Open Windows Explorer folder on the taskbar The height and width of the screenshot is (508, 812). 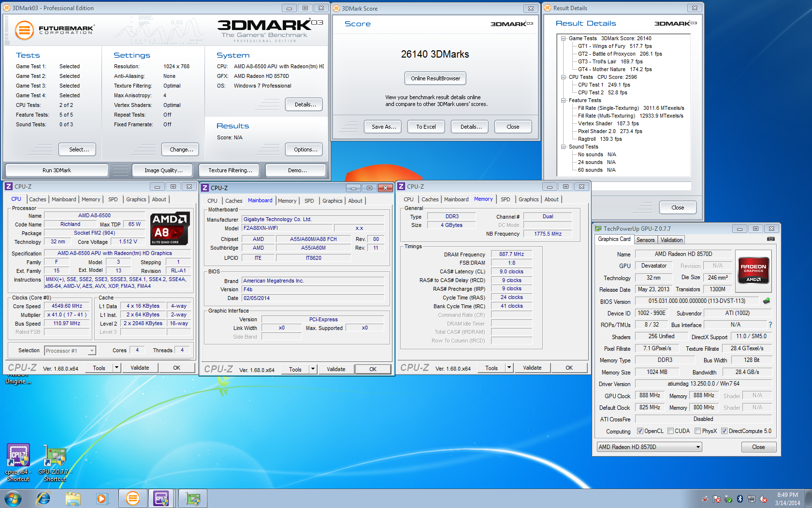tap(73, 498)
